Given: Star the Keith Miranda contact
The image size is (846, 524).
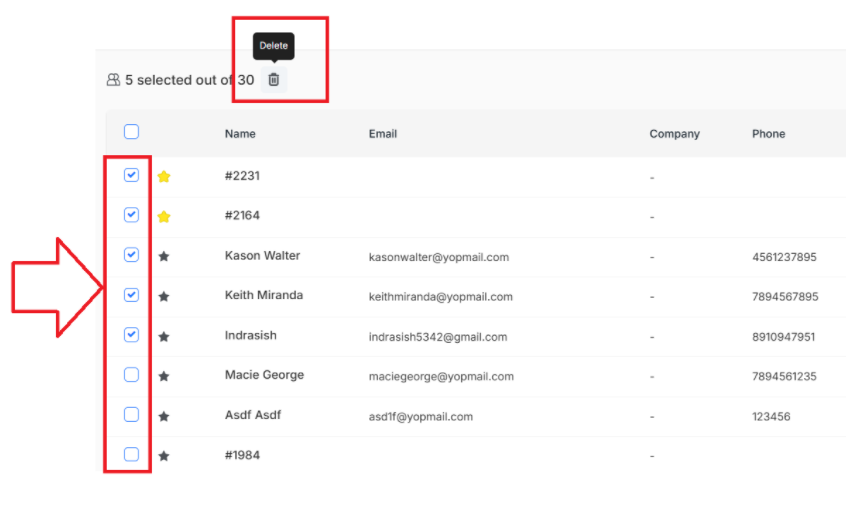Looking at the screenshot, I should tap(164, 296).
